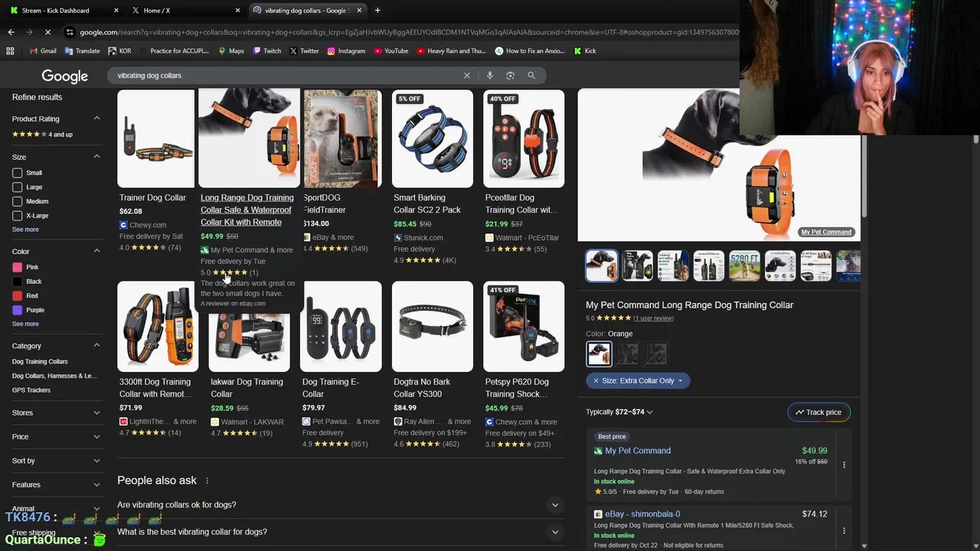
Task: Open eBay - shimonbala-0 seller link
Action: pos(642,514)
